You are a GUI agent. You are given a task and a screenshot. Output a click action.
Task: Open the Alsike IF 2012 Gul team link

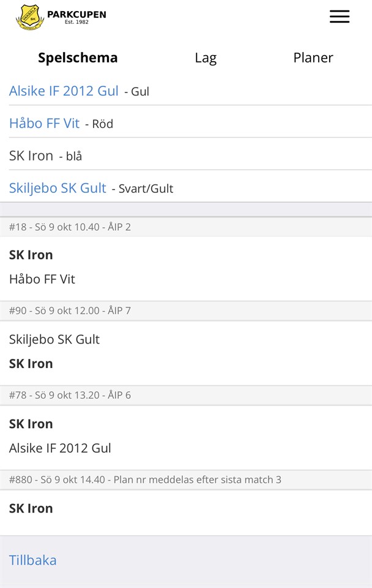pos(64,91)
